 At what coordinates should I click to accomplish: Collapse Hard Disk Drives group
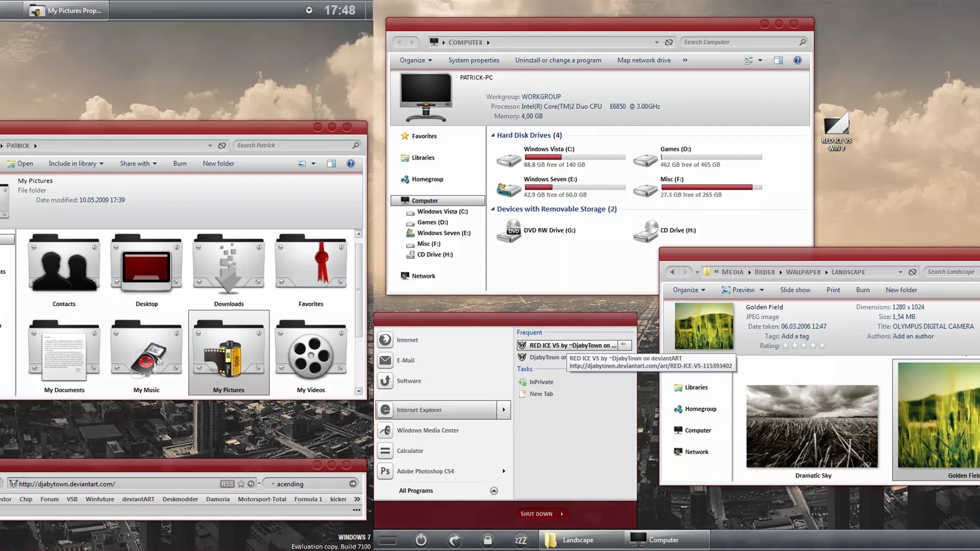(493, 135)
